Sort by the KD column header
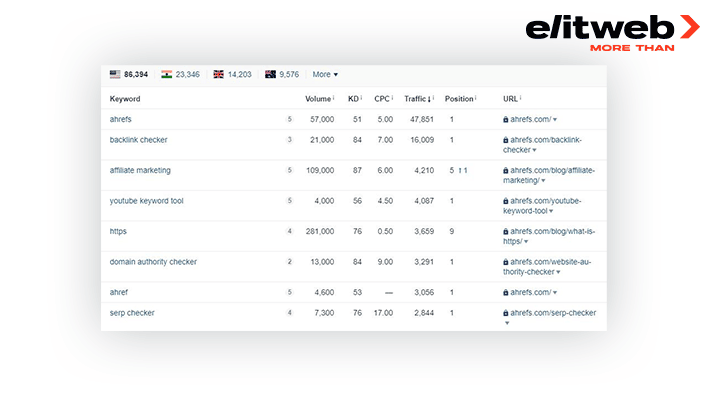The image size is (708, 396). click(353, 99)
